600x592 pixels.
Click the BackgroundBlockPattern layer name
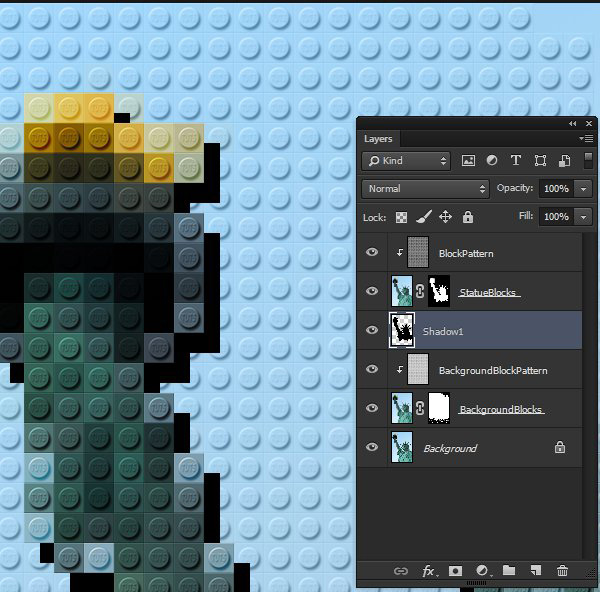click(493, 370)
